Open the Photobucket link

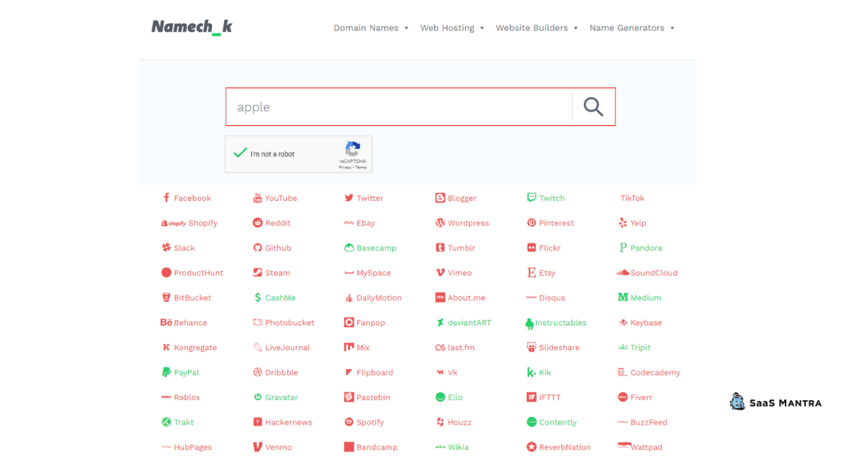284,323
